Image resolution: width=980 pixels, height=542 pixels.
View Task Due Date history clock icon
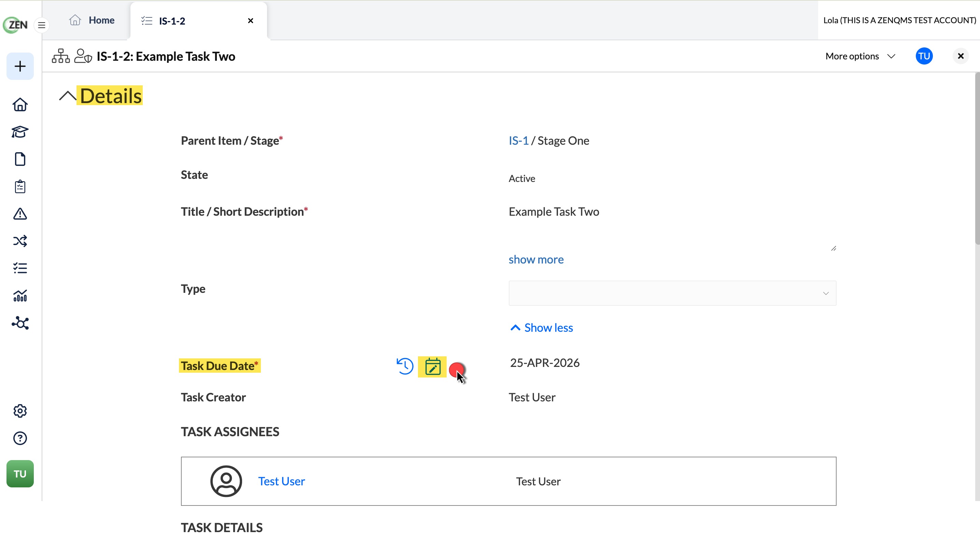click(x=405, y=366)
